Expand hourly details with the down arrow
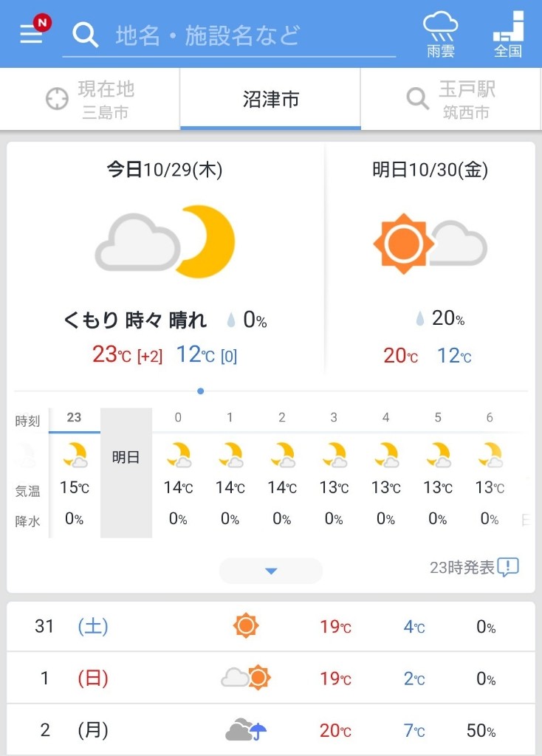Image resolution: width=542 pixels, height=756 pixels. (x=271, y=571)
